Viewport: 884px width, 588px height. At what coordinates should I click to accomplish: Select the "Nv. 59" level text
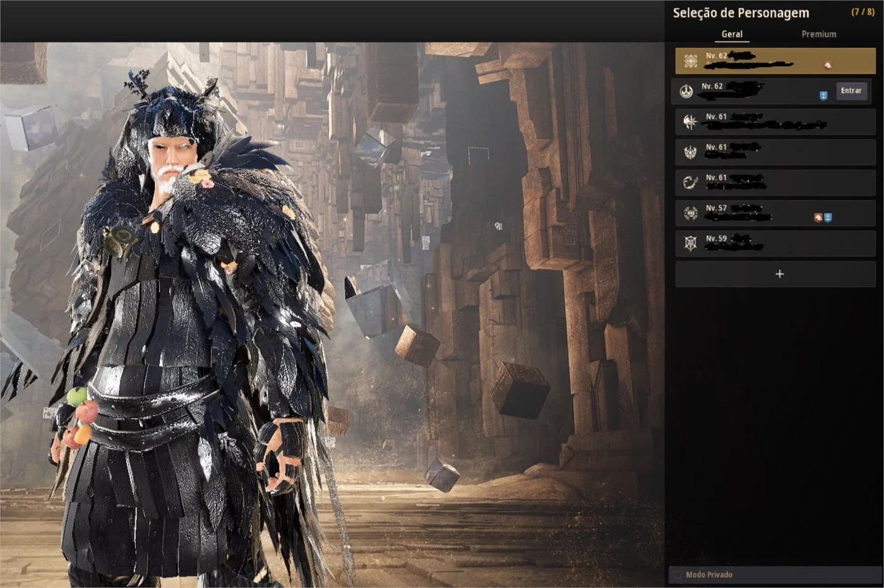(x=716, y=238)
